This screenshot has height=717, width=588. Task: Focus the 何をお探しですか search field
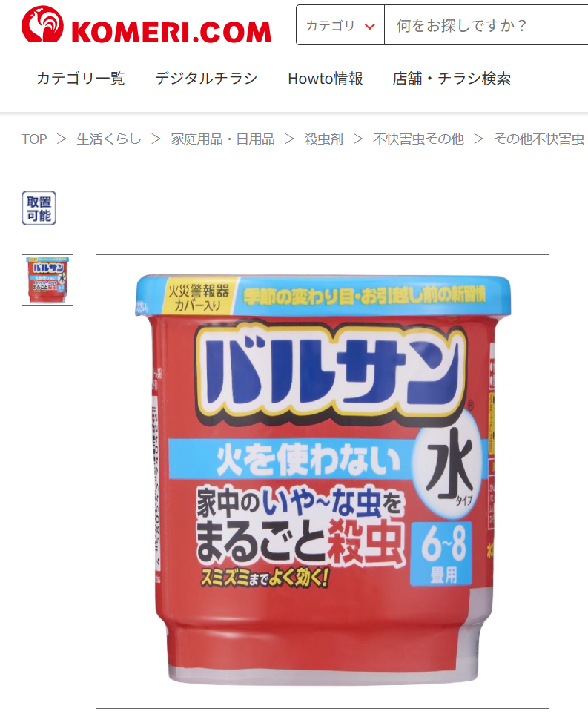(x=486, y=25)
